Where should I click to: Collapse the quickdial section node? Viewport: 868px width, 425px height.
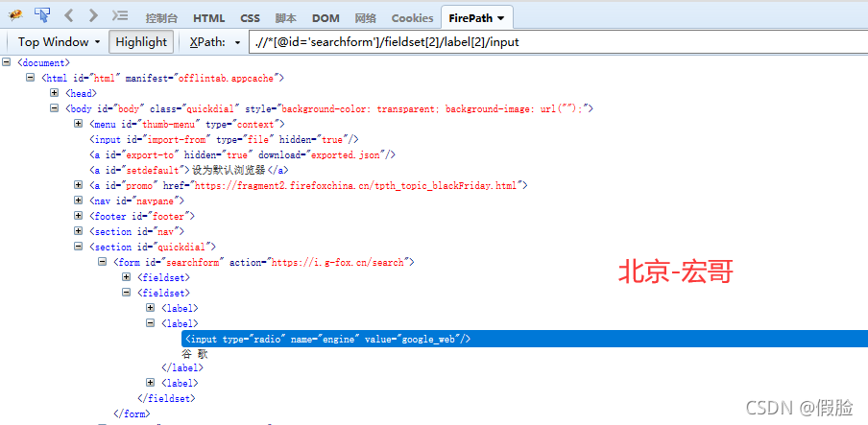[78, 247]
